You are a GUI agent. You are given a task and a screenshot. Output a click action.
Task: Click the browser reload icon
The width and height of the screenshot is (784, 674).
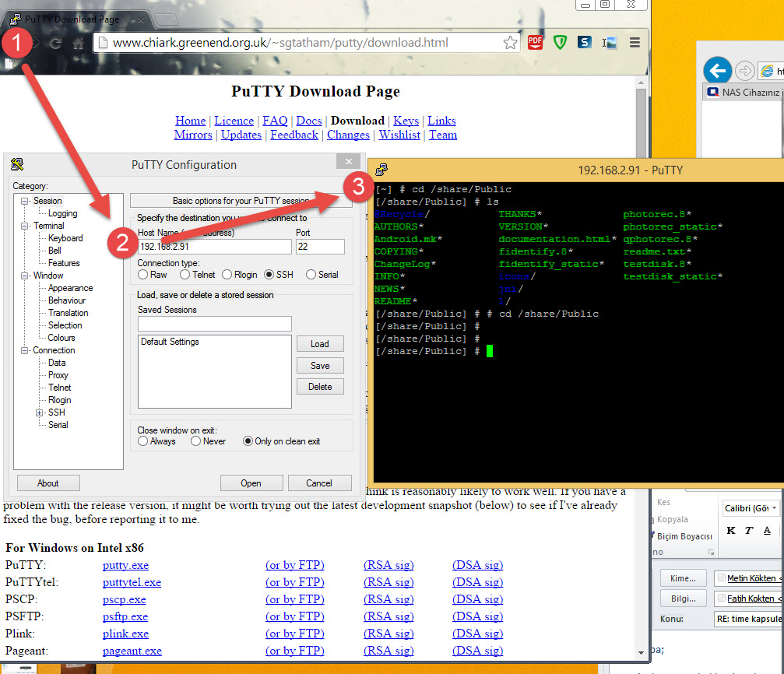pos(55,43)
